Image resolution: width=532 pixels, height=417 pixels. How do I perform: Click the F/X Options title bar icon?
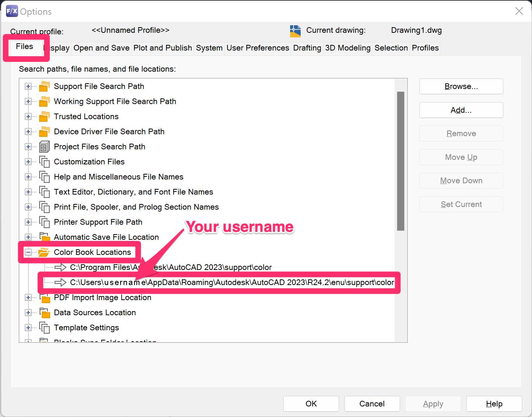click(12, 11)
